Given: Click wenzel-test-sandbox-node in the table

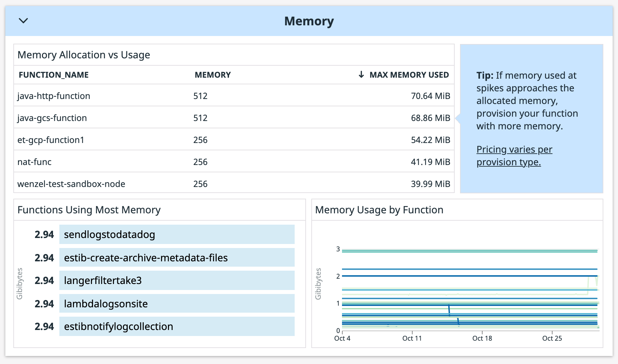Looking at the screenshot, I should (x=71, y=184).
